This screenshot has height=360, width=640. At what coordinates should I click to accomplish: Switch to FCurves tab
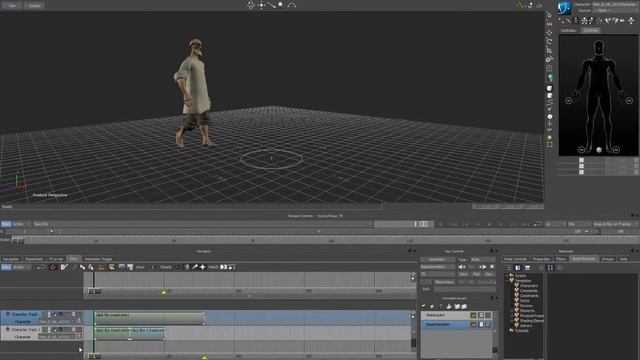(x=56, y=259)
